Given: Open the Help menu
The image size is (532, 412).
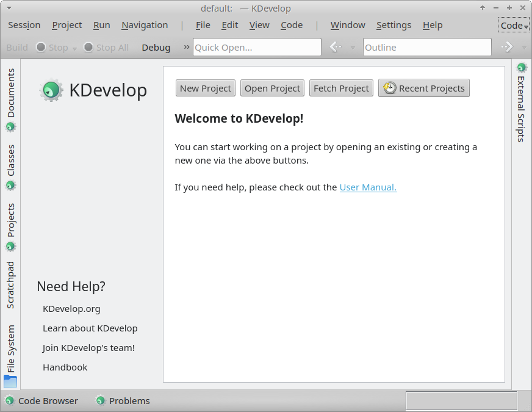Looking at the screenshot, I should (433, 25).
